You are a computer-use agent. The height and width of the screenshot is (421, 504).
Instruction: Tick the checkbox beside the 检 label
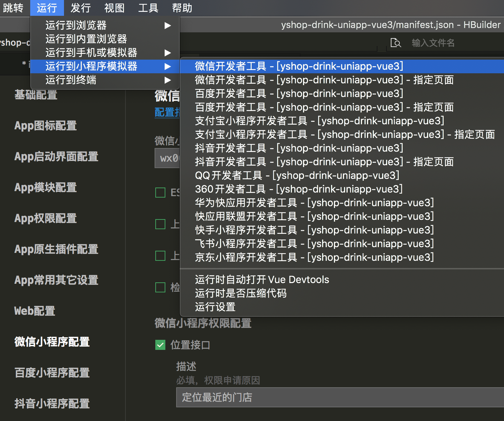(x=160, y=287)
